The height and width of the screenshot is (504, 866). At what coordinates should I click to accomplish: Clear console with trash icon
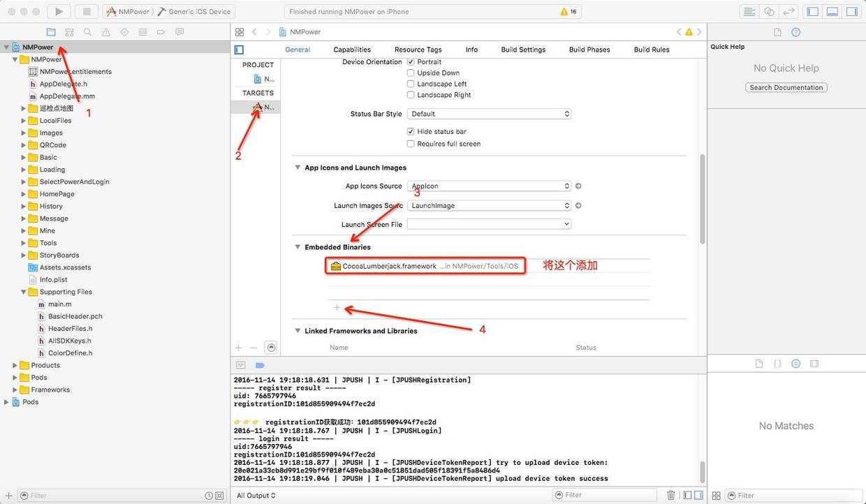tap(671, 495)
